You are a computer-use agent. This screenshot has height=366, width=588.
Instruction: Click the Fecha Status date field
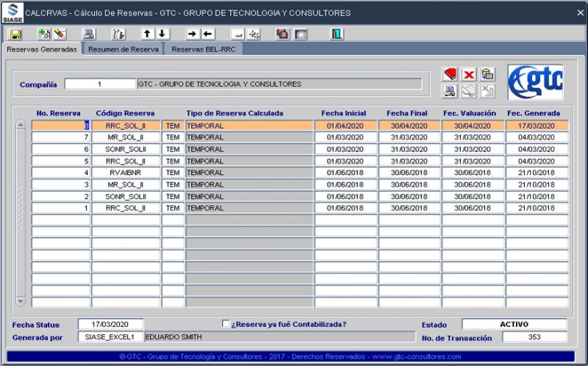pyautogui.click(x=110, y=324)
